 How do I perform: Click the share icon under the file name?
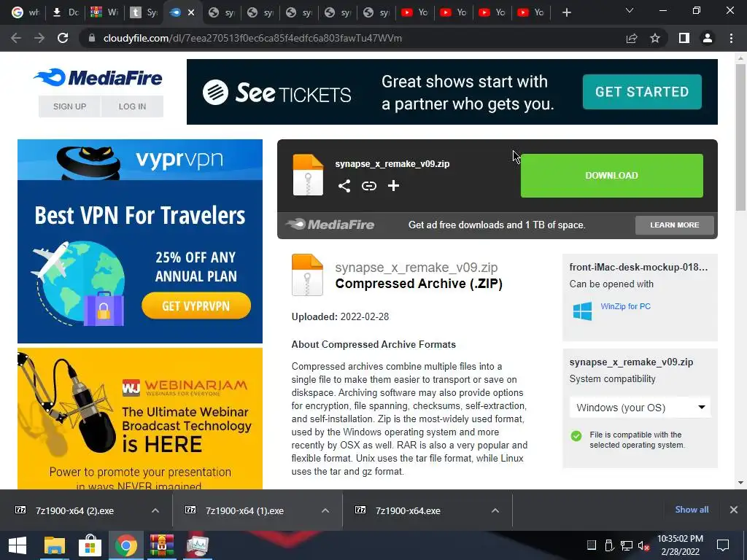point(344,186)
